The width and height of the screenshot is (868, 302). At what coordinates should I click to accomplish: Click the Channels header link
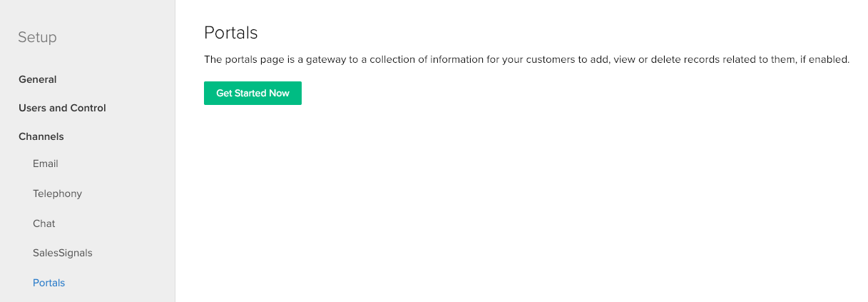tap(41, 136)
